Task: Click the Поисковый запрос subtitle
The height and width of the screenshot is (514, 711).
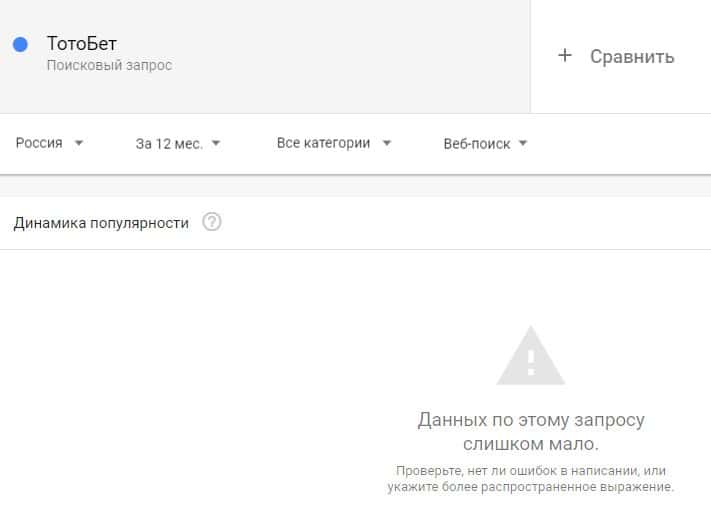Action: [109, 65]
